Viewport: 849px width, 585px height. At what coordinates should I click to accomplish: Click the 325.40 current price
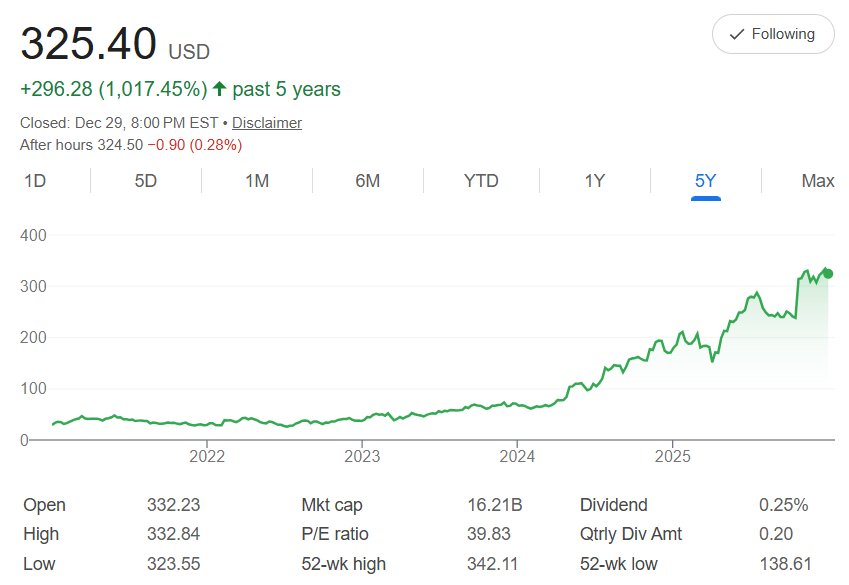(x=89, y=44)
